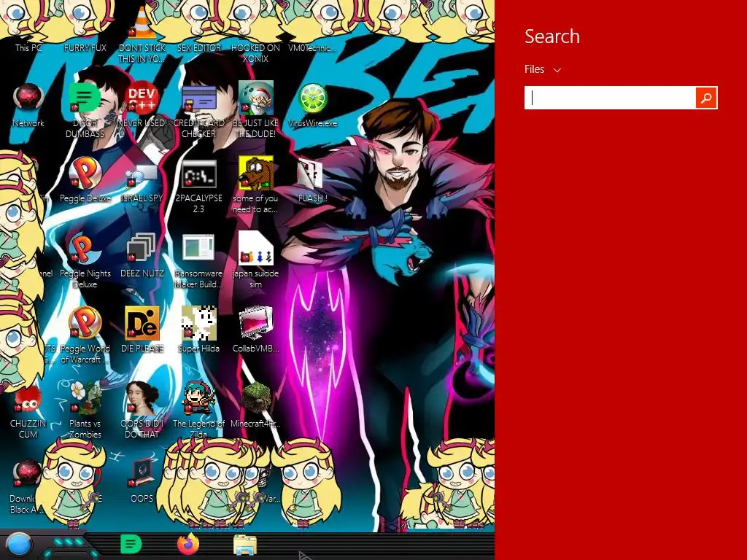Launch Peggle World of Warcraft shortcut

[85, 335]
